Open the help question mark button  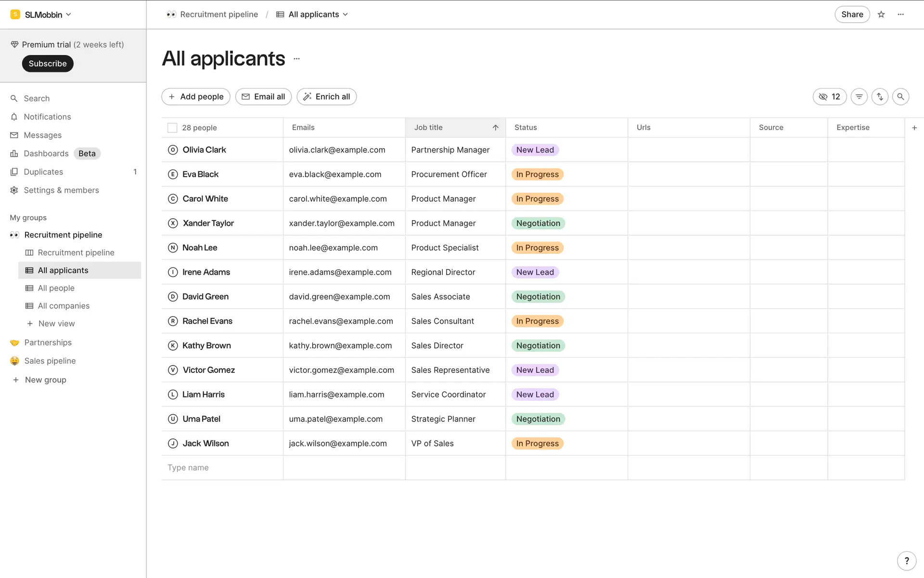[x=907, y=561]
